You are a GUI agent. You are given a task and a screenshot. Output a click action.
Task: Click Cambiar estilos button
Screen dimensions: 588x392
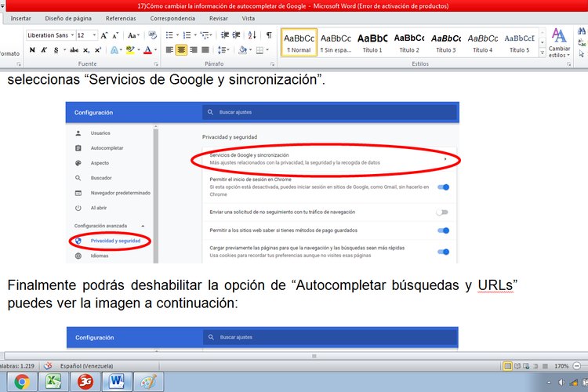559,43
